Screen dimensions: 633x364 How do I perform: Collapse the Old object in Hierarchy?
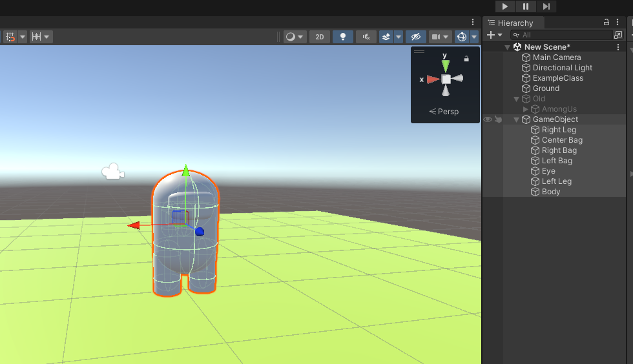(516, 99)
